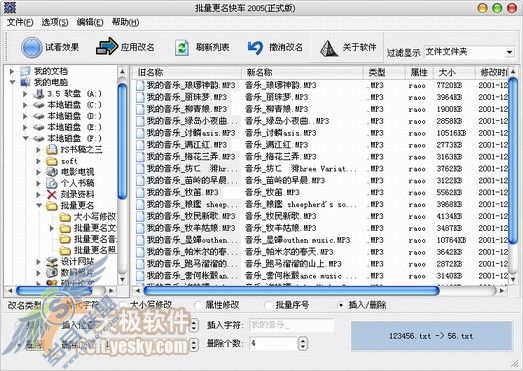Click the 删除个数 spinner arrows
Viewport: 523px width, 371px height.
(x=302, y=343)
